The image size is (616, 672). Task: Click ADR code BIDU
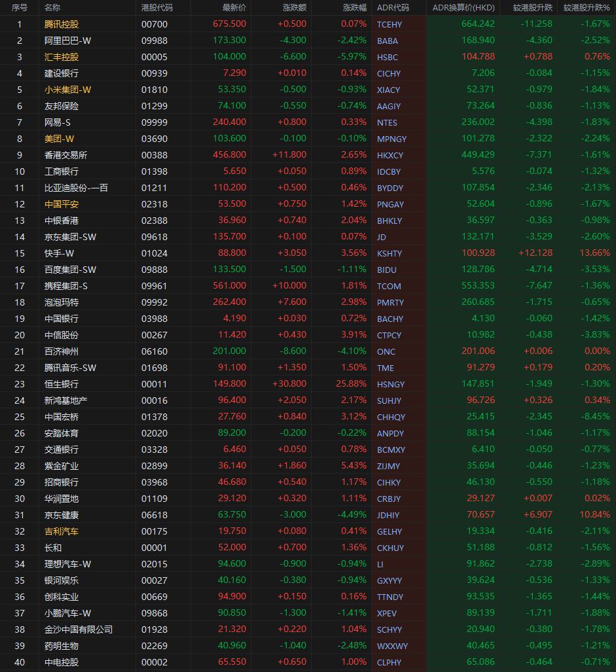[386, 270]
